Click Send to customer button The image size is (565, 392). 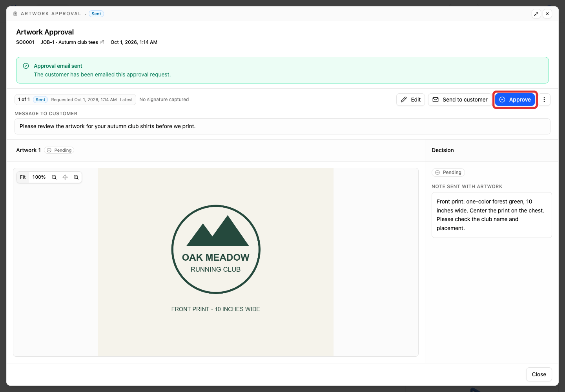point(460,100)
